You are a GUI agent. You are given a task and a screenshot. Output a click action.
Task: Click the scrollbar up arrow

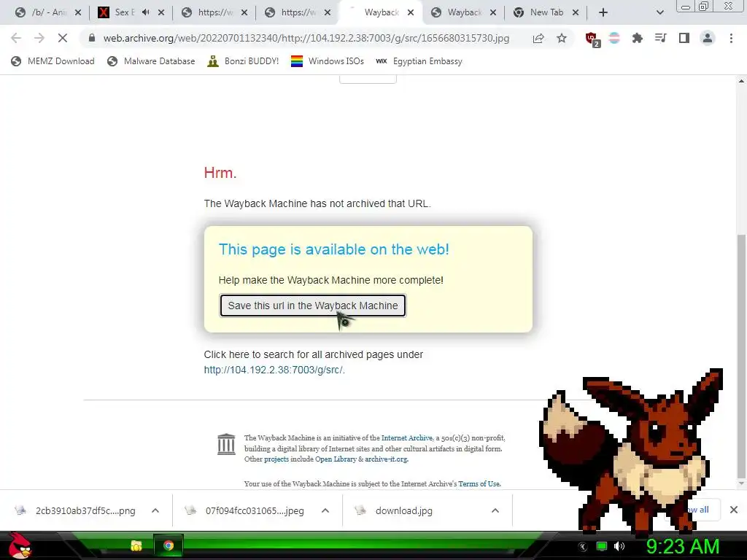tap(741, 81)
